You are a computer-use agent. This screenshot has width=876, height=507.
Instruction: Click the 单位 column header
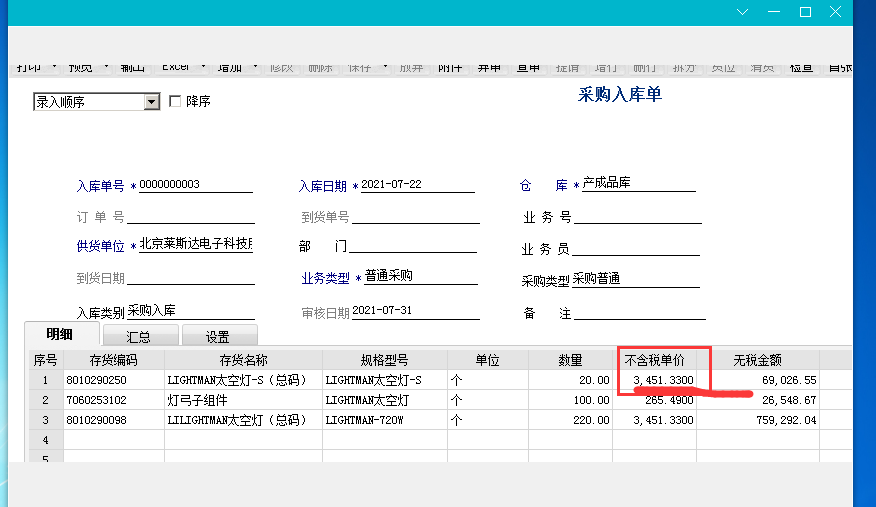click(488, 360)
